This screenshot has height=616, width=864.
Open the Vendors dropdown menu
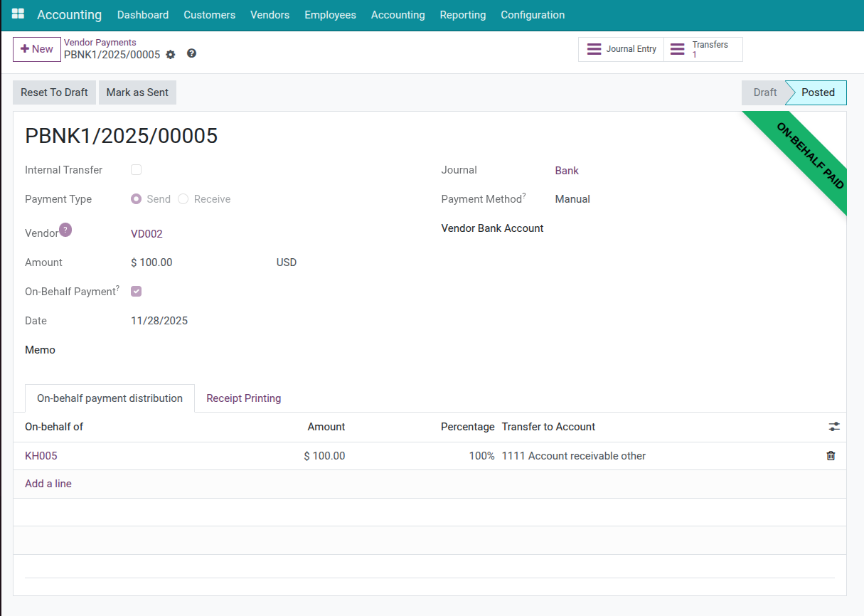click(270, 15)
